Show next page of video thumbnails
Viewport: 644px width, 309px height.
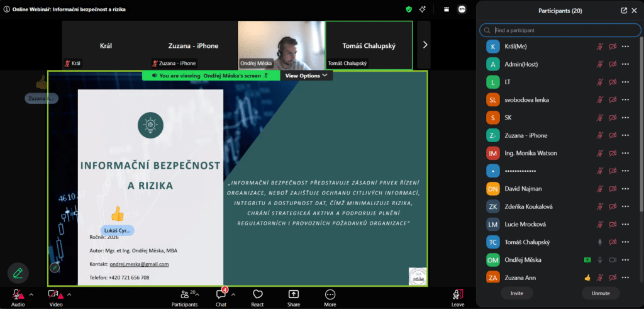pos(425,45)
